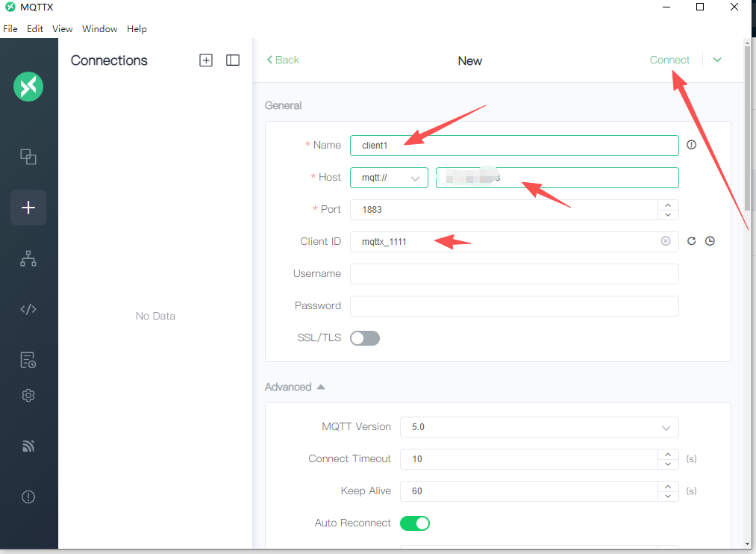756x554 pixels.
Task: Open dropdown arrow next to Connect
Action: tap(717, 60)
